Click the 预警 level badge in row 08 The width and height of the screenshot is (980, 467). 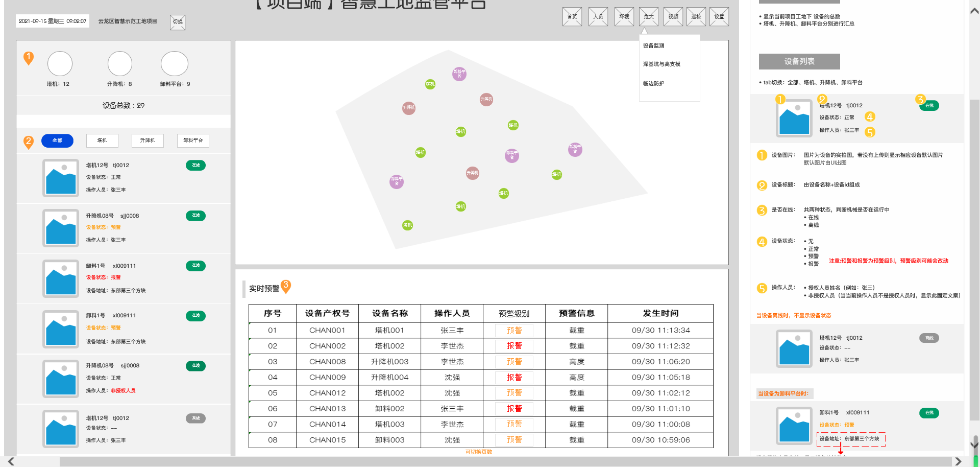pyautogui.click(x=514, y=440)
